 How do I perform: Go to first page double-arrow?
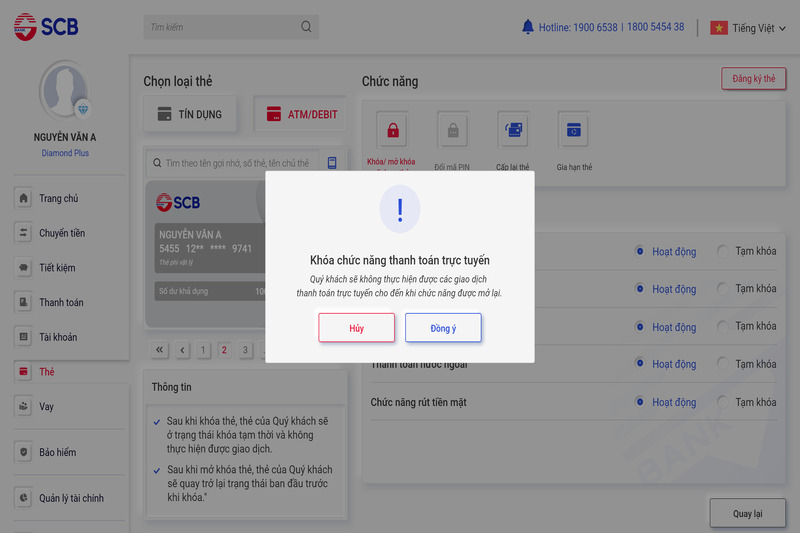pos(160,350)
